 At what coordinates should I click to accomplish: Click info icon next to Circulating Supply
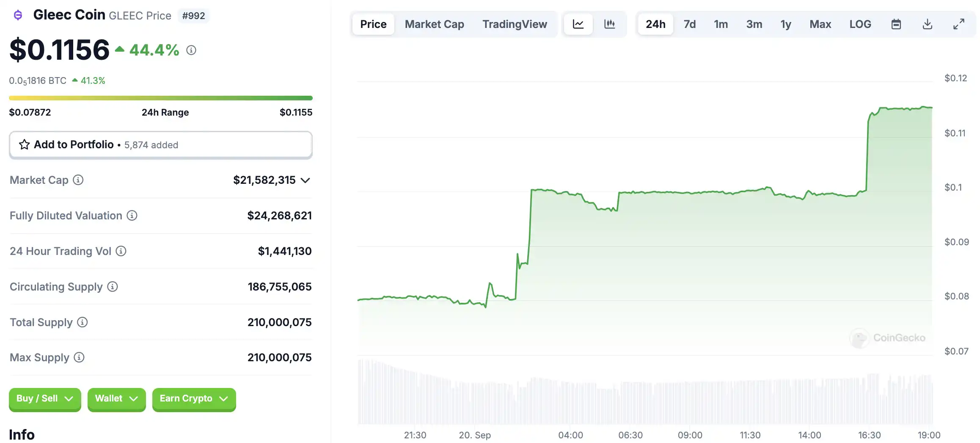[113, 287]
